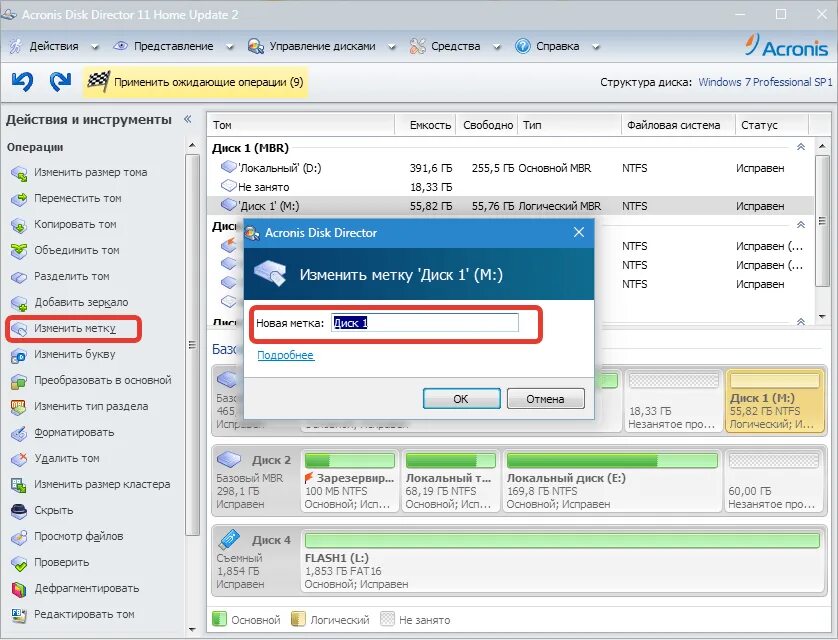The height and width of the screenshot is (640, 838).
Task: Expand the Действия dropdown arrow
Action: point(95,47)
